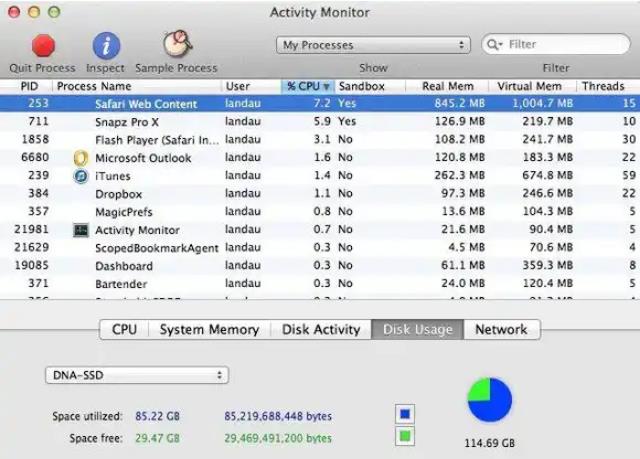The height and width of the screenshot is (459, 640).
Task: Switch to the Network tab
Action: click(x=502, y=329)
